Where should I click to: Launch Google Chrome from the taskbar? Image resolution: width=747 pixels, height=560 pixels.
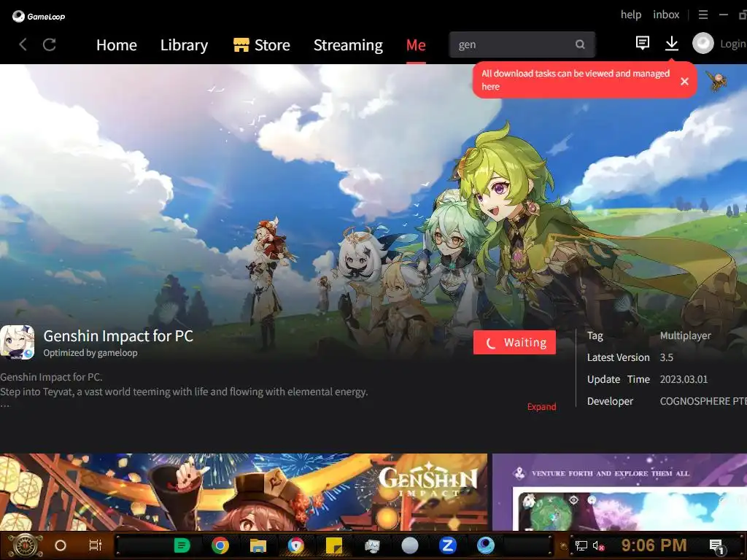(x=220, y=545)
